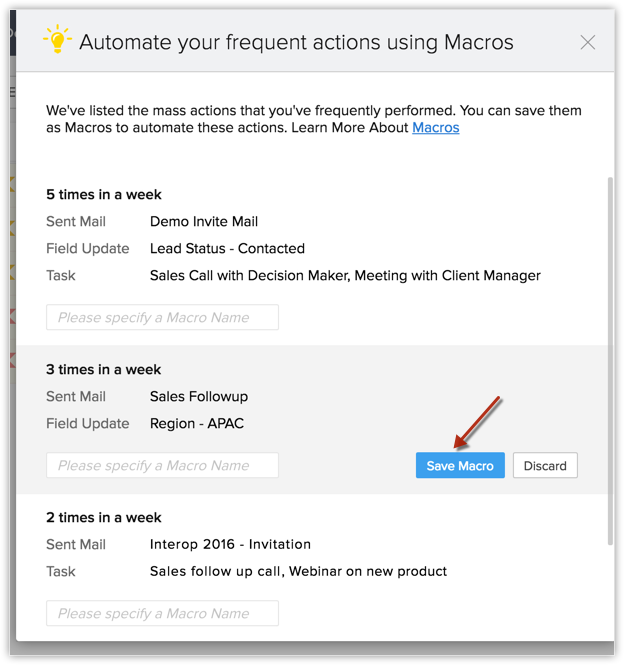624x665 pixels.
Task: Click the Region - APAC field update
Action: [x=197, y=424]
